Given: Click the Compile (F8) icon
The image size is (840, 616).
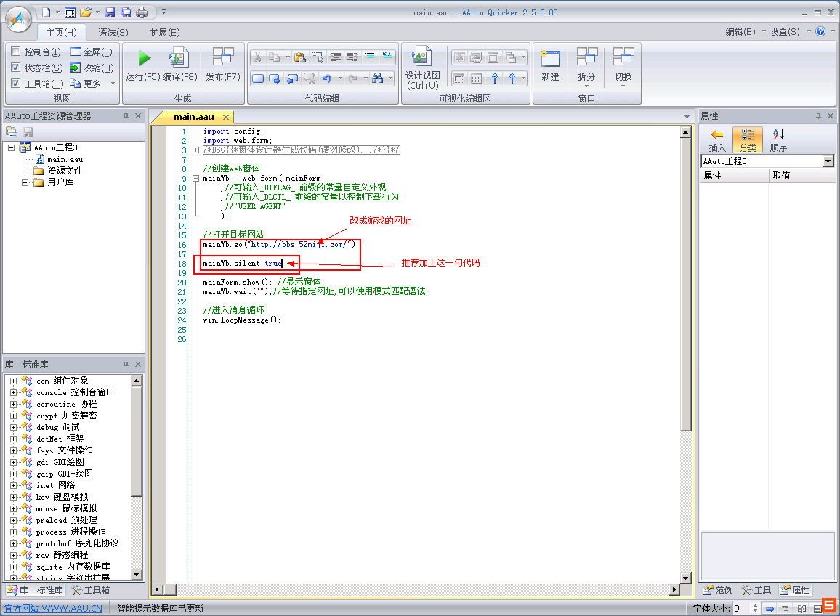Looking at the screenshot, I should click(179, 59).
